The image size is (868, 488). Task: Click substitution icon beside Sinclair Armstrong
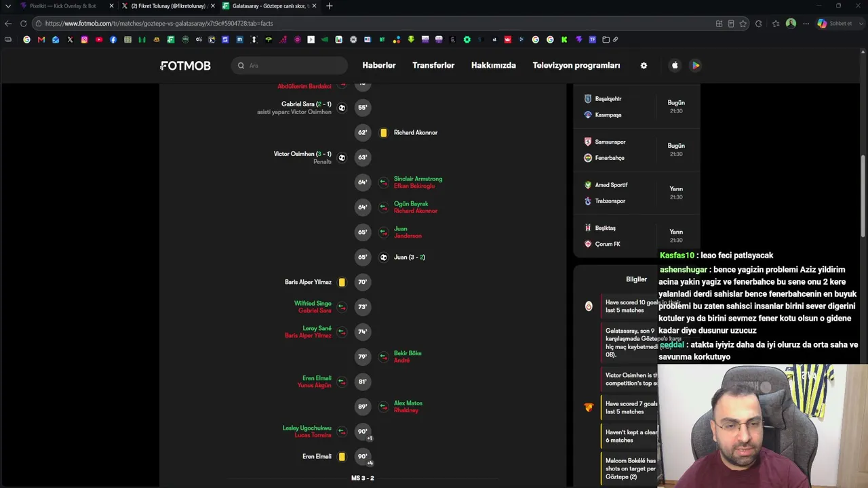coord(383,182)
